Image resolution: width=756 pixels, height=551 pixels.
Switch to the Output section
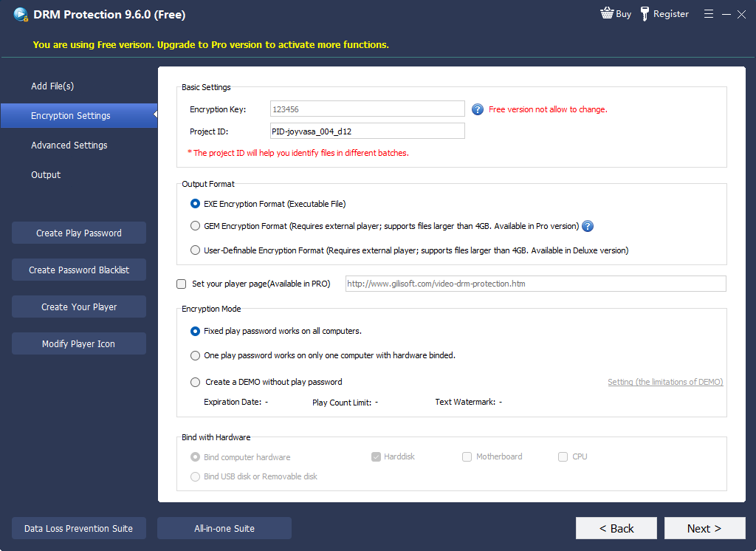[x=46, y=174]
